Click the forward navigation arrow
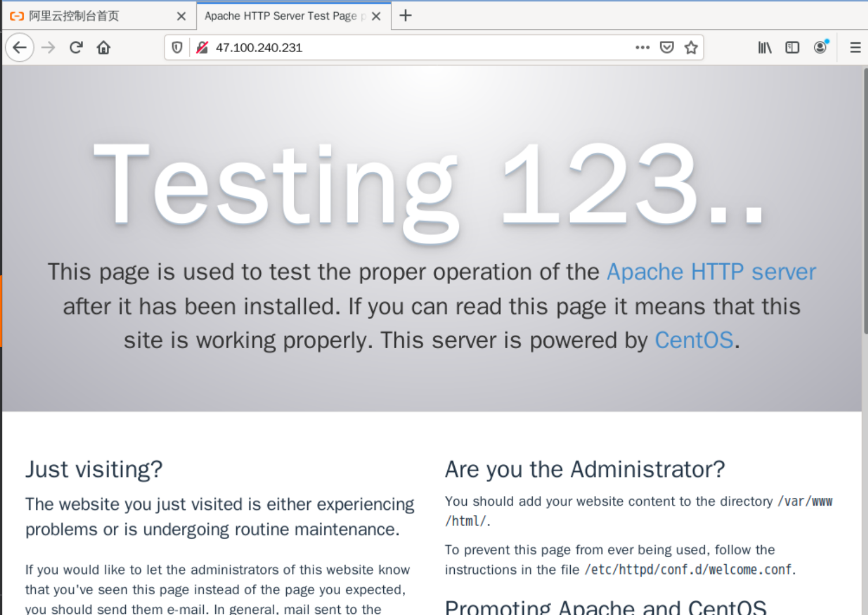 click(48, 47)
